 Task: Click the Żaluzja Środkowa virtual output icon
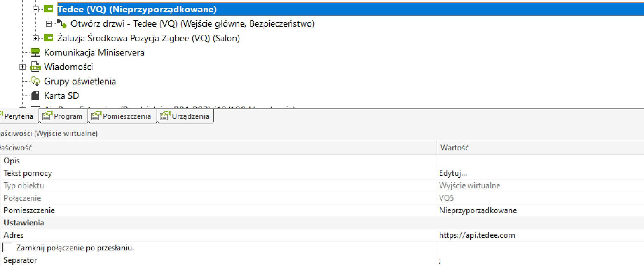[x=49, y=38]
